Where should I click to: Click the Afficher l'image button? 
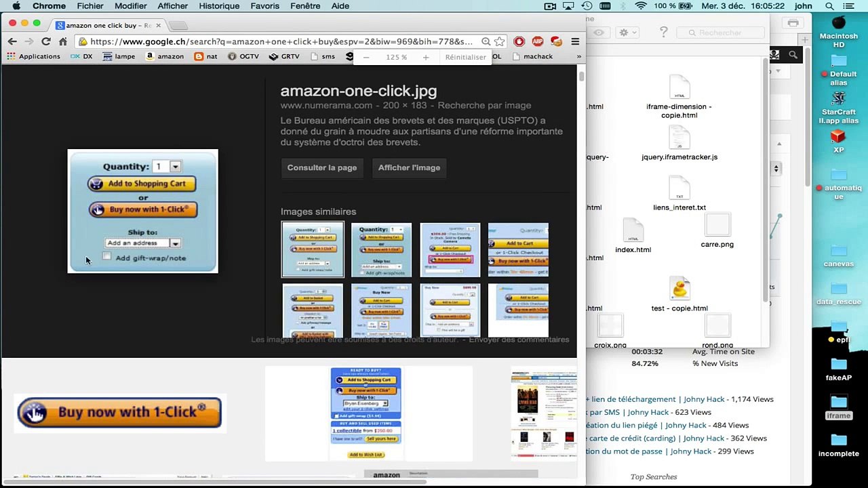tap(409, 168)
